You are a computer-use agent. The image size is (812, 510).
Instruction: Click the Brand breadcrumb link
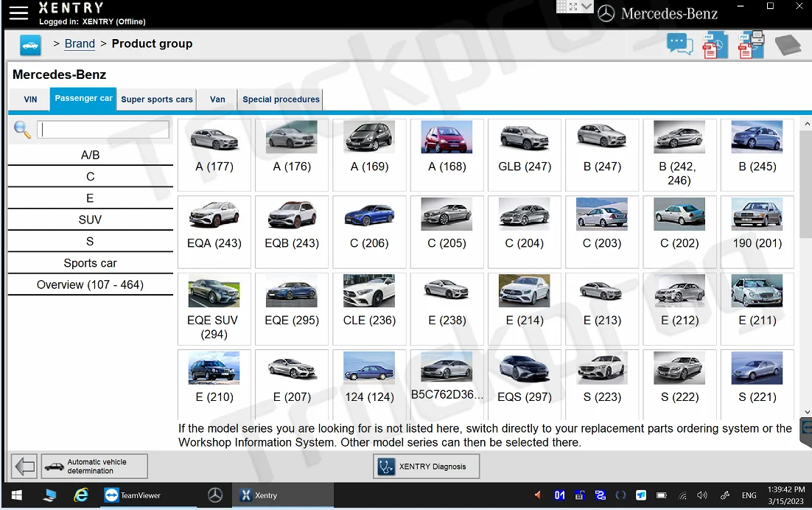[80, 44]
